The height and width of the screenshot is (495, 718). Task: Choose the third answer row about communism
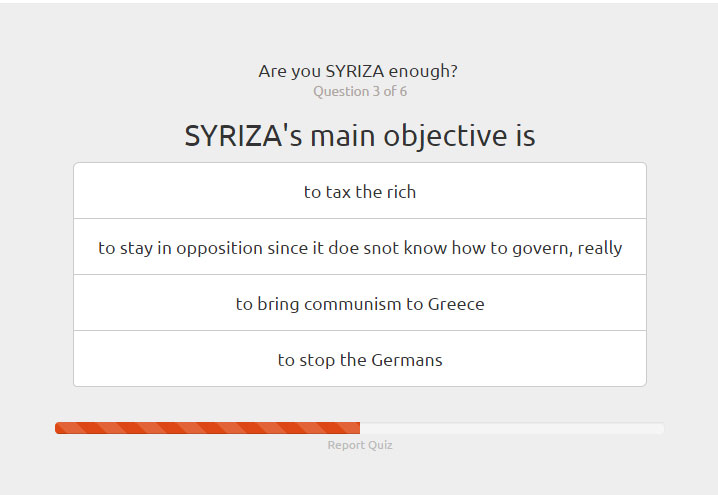point(360,303)
